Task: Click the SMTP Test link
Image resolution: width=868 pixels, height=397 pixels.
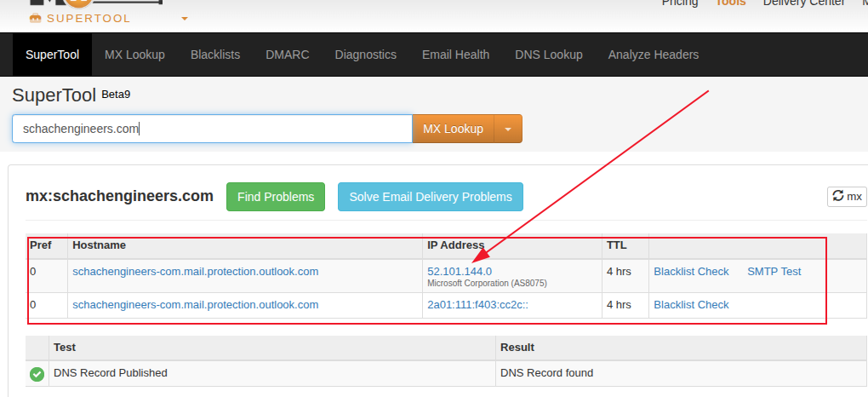Action: pos(774,272)
